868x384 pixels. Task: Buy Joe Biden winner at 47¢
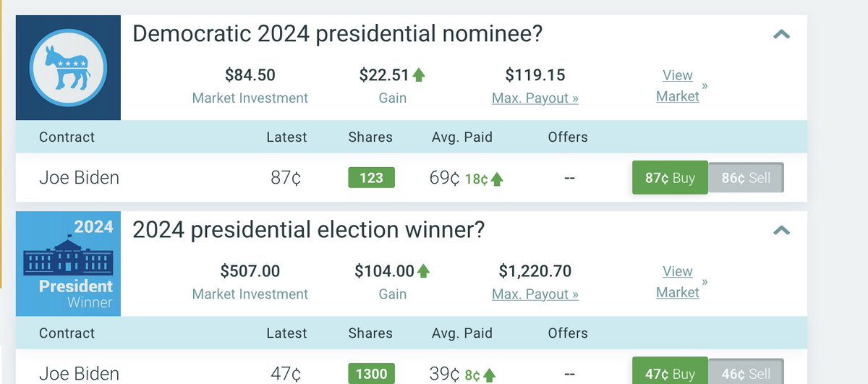tap(669, 373)
